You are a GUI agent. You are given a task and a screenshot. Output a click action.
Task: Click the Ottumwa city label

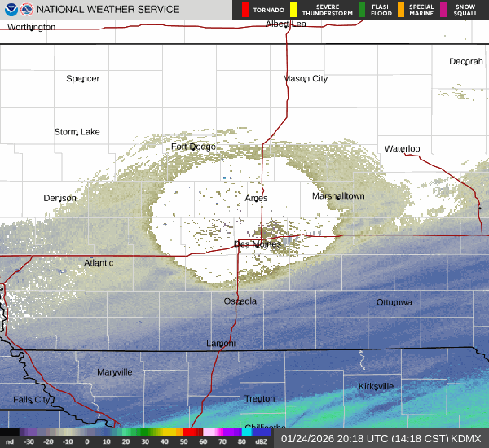coord(394,302)
